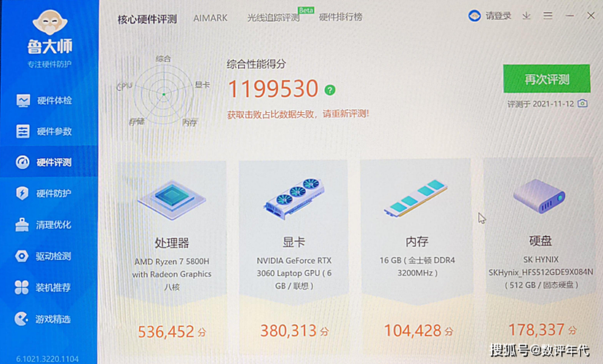Open 硬件防护 in the sidebar
603x364 pixels.
pos(44,193)
